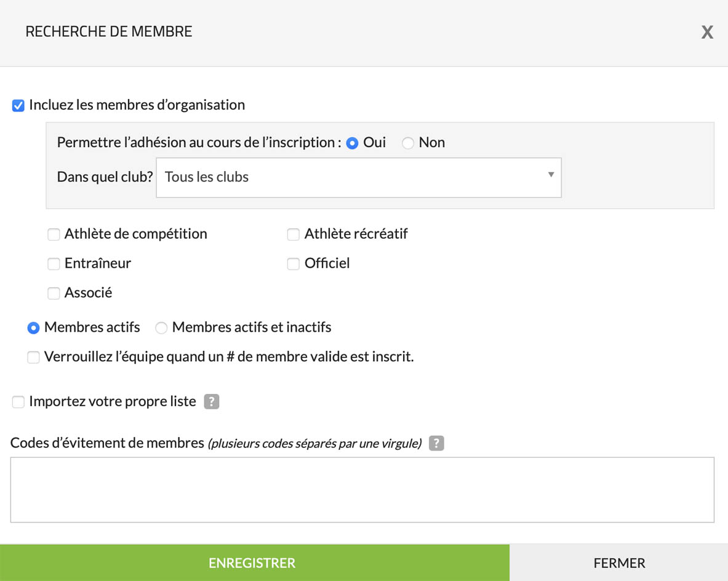
Task: Select the Membres actifs radio button
Action: [x=34, y=328]
